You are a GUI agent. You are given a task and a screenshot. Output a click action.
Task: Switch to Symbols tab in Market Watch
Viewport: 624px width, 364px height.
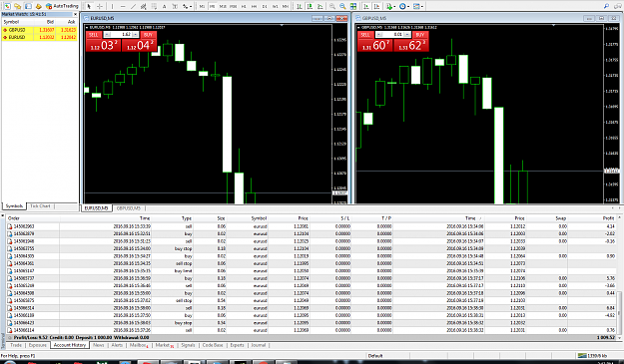[14, 206]
